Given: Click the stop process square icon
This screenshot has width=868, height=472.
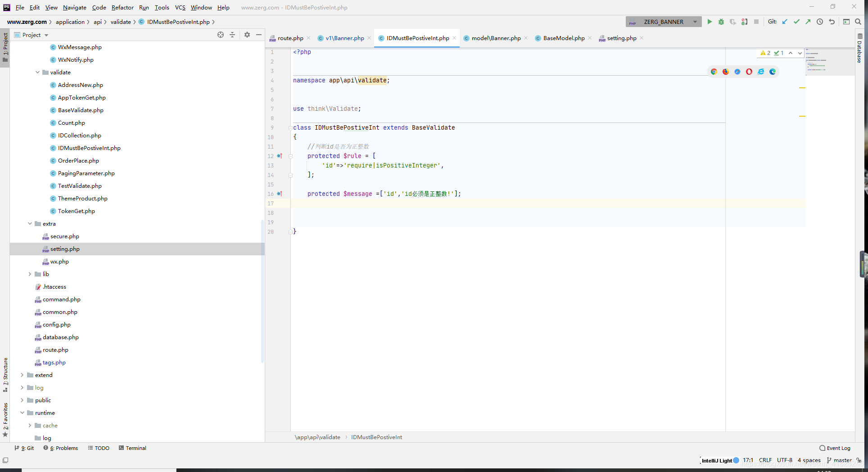Looking at the screenshot, I should pos(756,22).
